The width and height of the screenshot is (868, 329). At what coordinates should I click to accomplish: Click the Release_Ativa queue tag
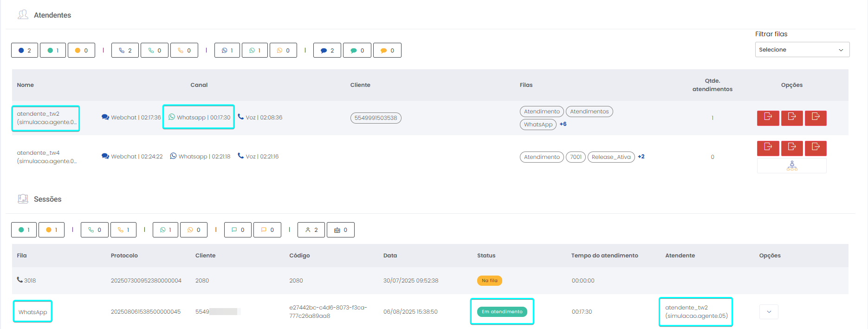tap(611, 157)
